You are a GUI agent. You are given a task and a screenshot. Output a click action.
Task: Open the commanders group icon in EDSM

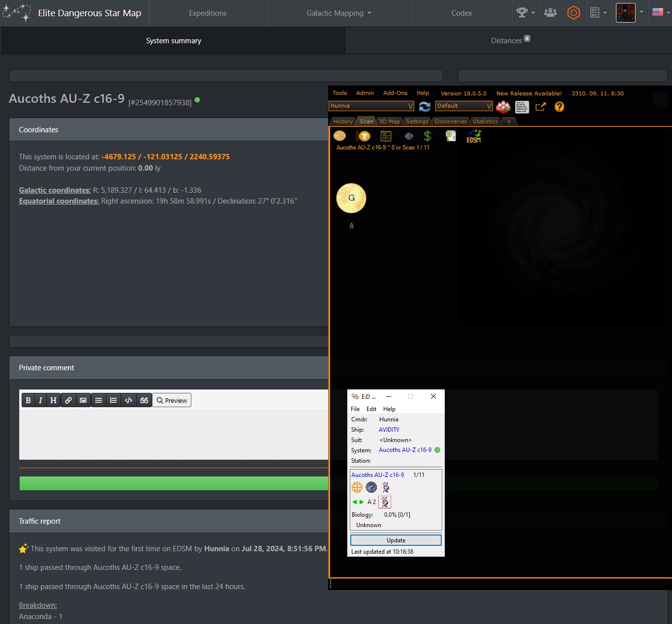(550, 13)
